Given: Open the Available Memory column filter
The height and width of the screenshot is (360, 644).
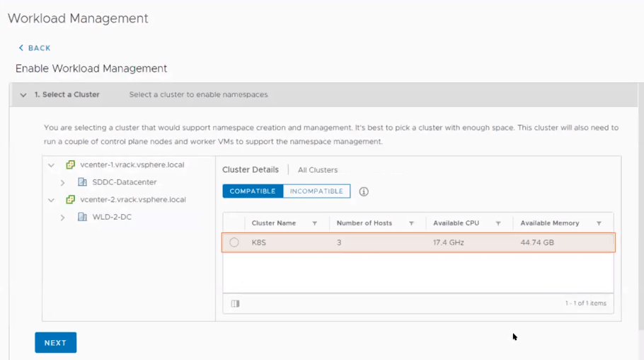Looking at the screenshot, I should 599,223.
